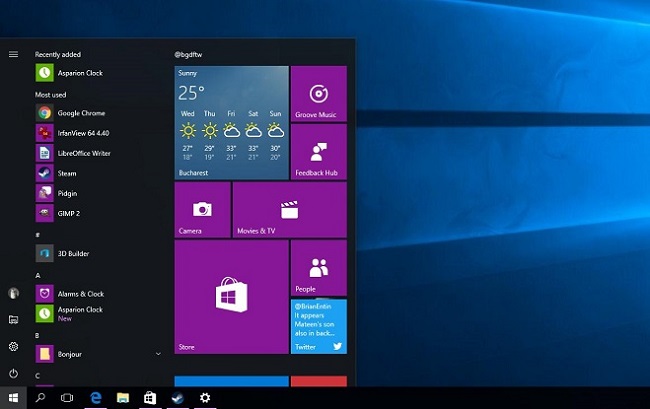Open the Store tile
The image size is (650, 409).
click(231, 297)
